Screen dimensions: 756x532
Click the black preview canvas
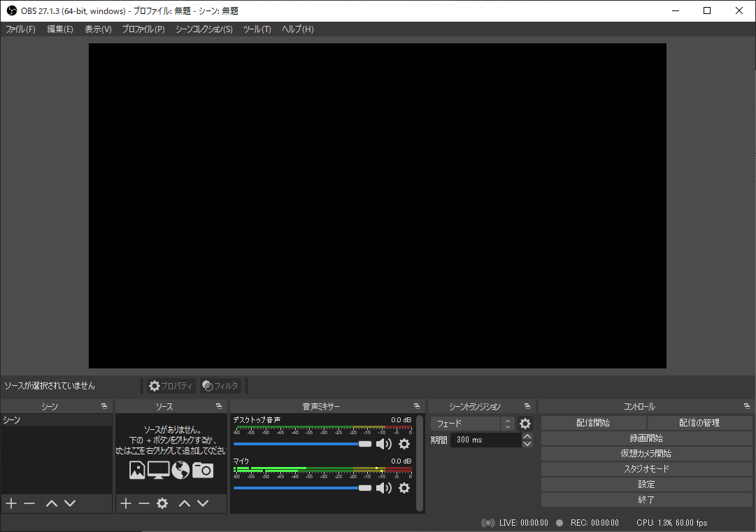[378, 206]
